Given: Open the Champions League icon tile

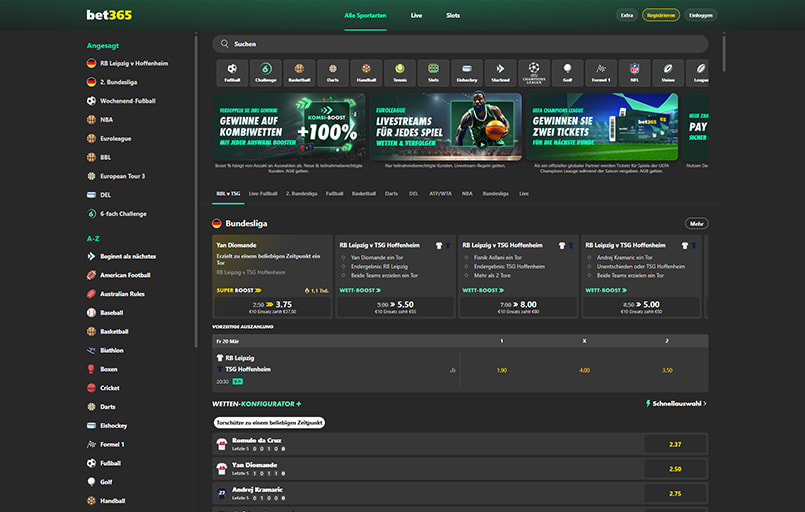Looking at the screenshot, I should [x=534, y=72].
